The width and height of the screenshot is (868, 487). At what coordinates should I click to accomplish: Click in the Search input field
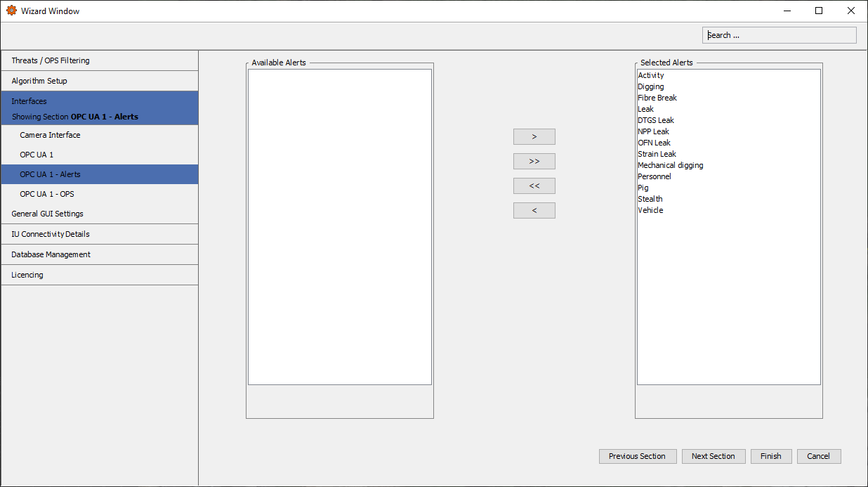point(779,35)
